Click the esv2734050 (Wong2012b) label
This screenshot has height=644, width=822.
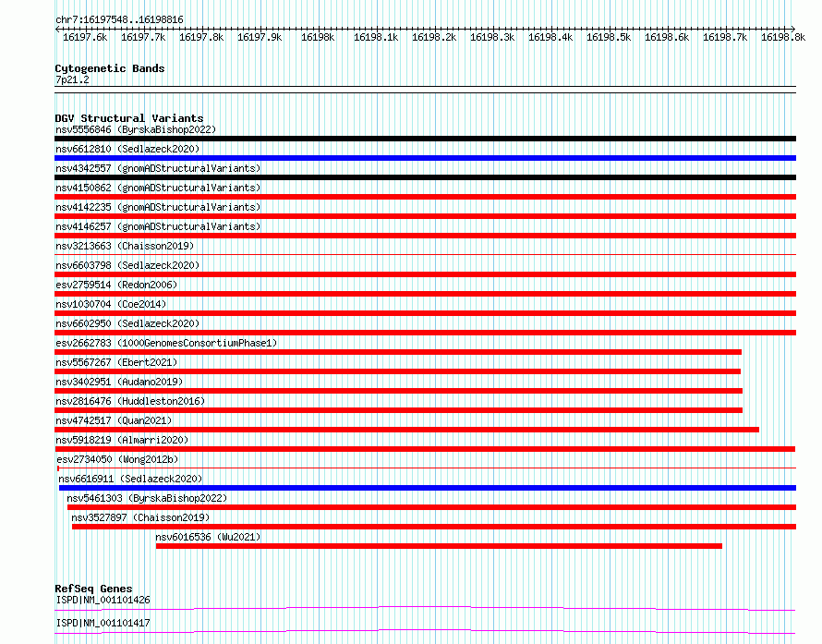(117, 459)
